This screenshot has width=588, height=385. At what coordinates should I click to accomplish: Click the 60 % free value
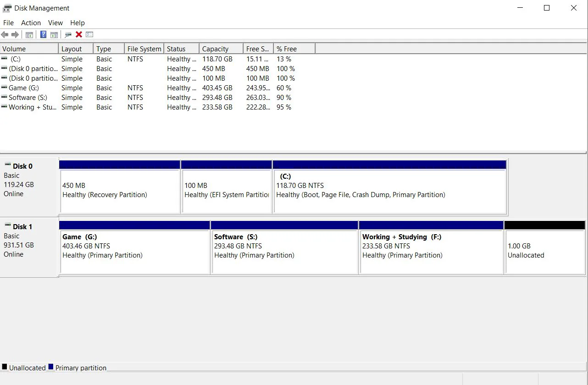(x=284, y=88)
